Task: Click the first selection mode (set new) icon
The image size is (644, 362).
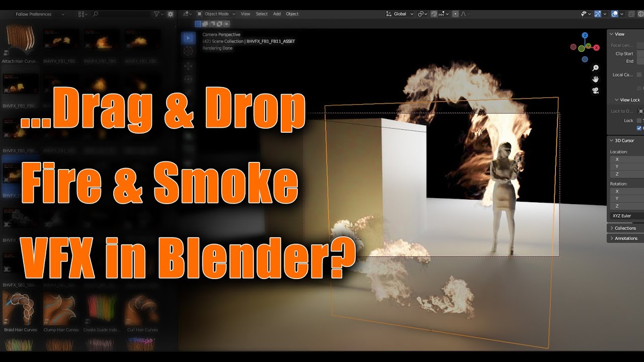Action: click(198, 24)
